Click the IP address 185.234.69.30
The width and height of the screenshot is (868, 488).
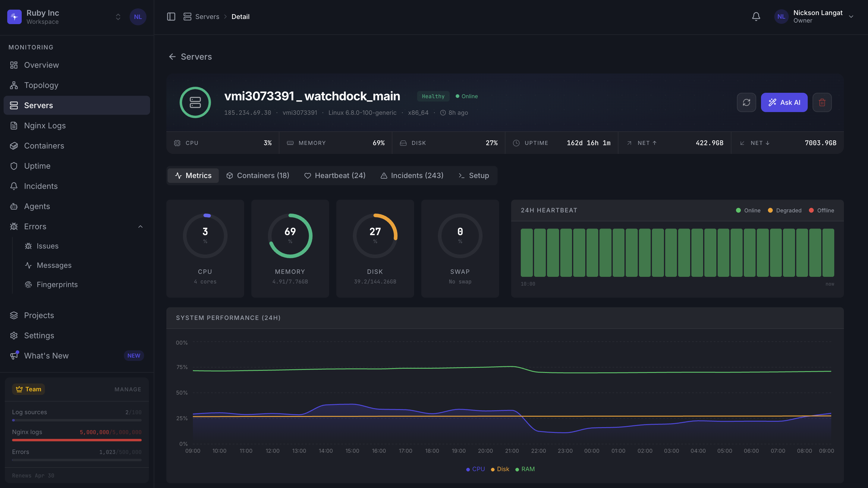[248, 113]
